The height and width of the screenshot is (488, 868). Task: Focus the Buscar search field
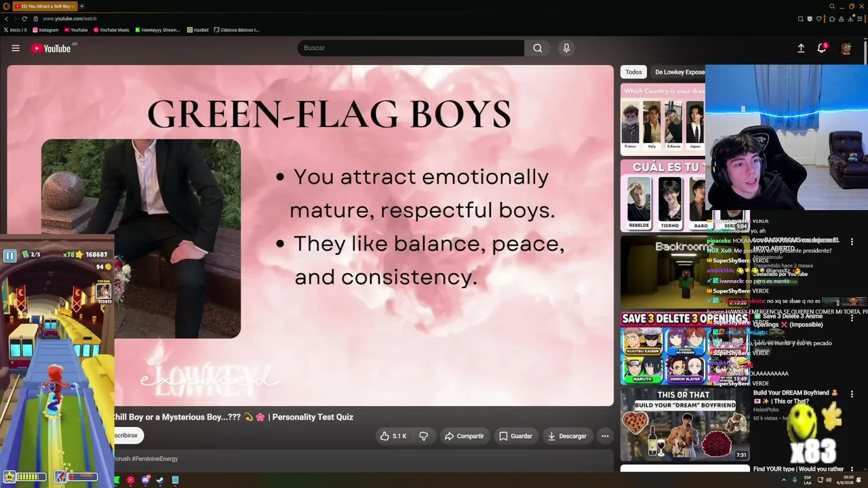pos(410,48)
